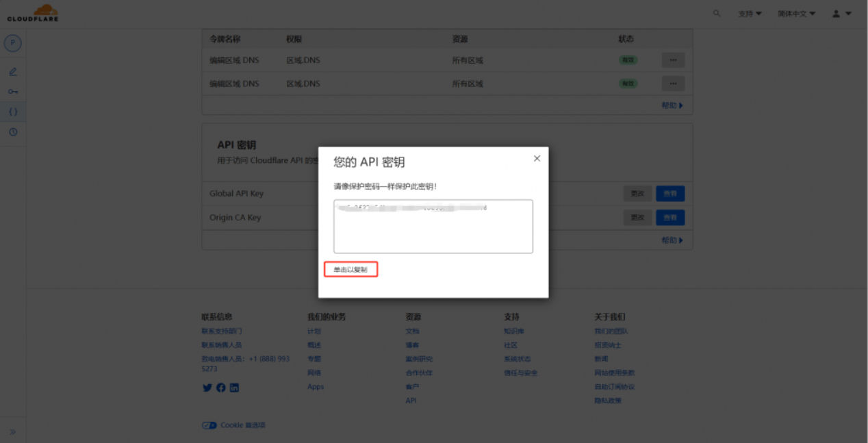Click the 案例研究 footer link
This screenshot has height=443, width=868.
click(x=419, y=359)
